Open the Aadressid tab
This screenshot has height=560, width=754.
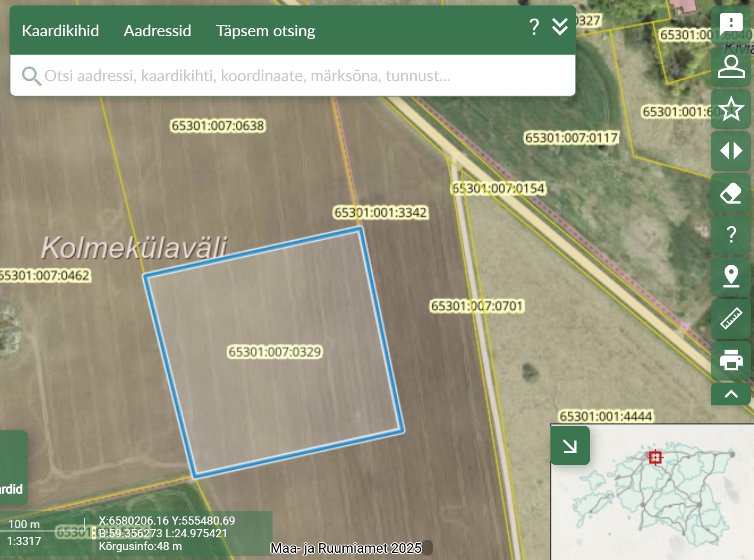(x=157, y=31)
